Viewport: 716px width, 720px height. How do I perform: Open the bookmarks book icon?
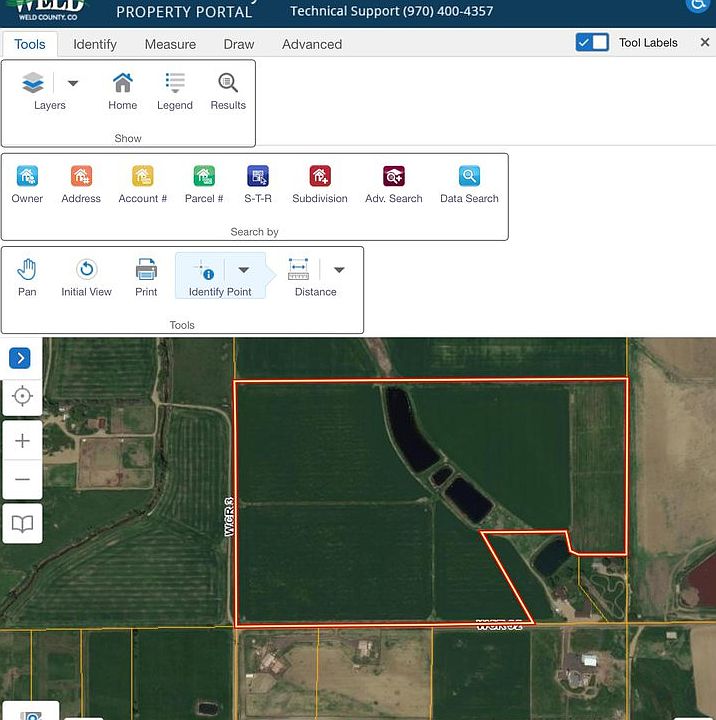23,524
